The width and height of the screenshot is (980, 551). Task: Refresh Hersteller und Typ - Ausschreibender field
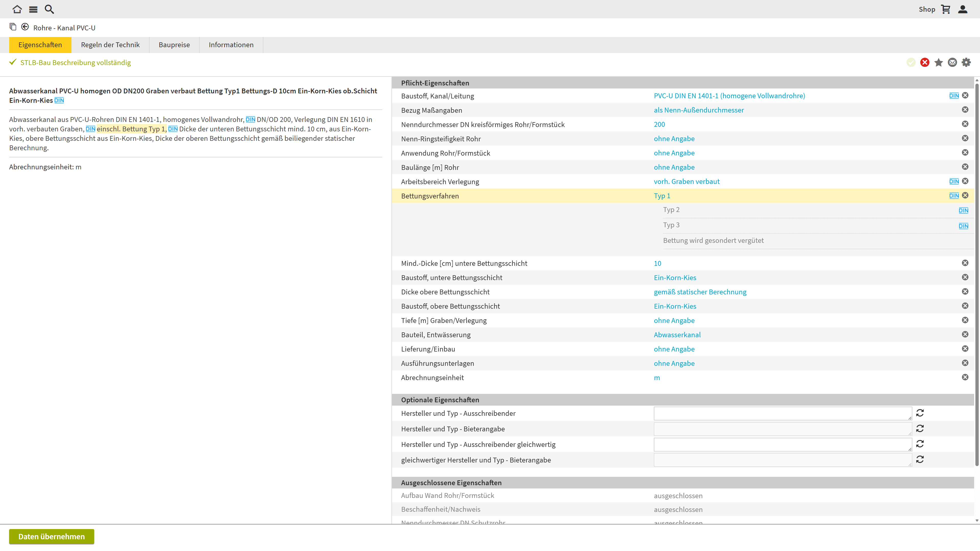pos(920,413)
